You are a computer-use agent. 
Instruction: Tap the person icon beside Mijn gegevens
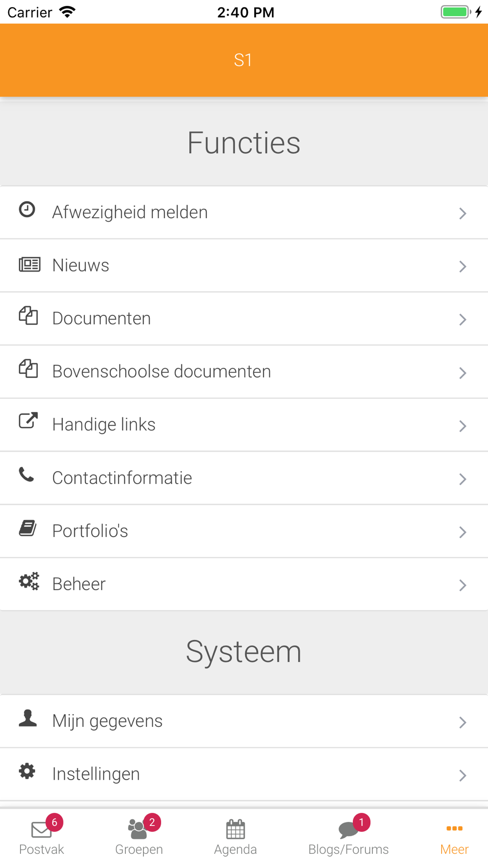click(x=28, y=718)
